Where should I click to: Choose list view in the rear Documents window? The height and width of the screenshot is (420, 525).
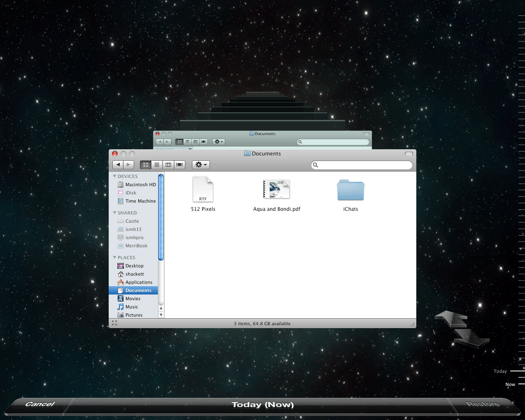(187, 142)
